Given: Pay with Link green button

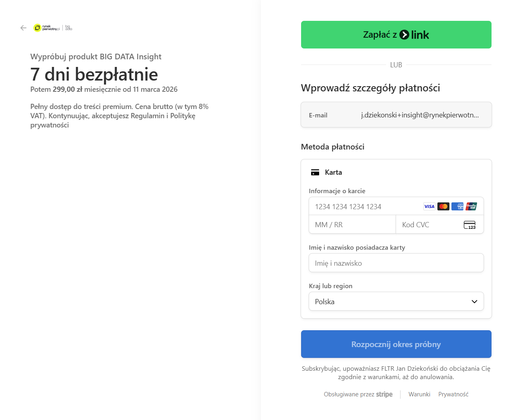Looking at the screenshot, I should (x=396, y=35).
